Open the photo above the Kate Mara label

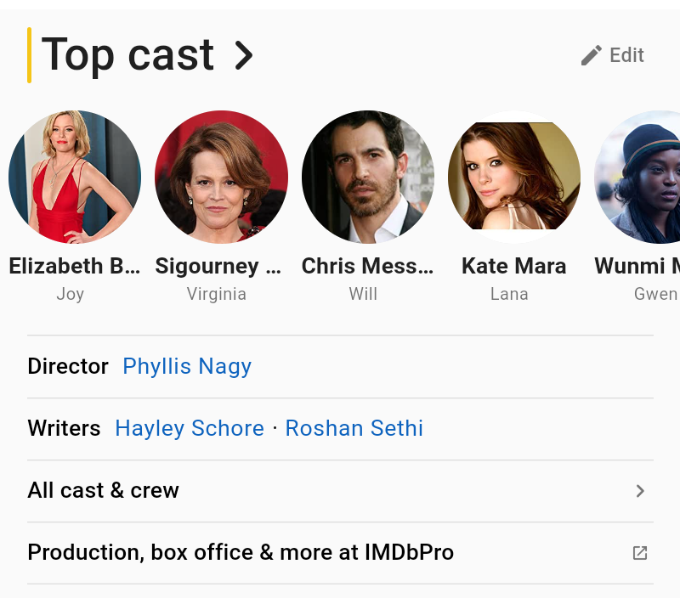(x=514, y=177)
